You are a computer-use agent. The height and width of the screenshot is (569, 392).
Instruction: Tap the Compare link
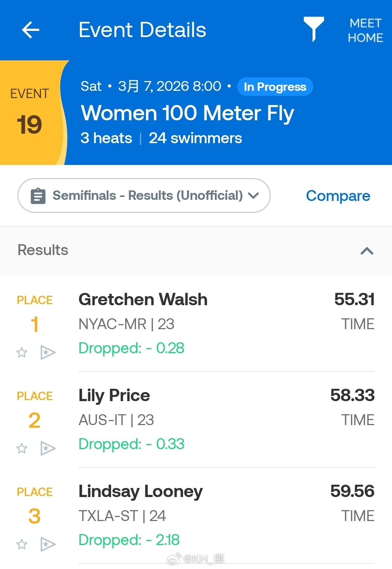tap(338, 196)
